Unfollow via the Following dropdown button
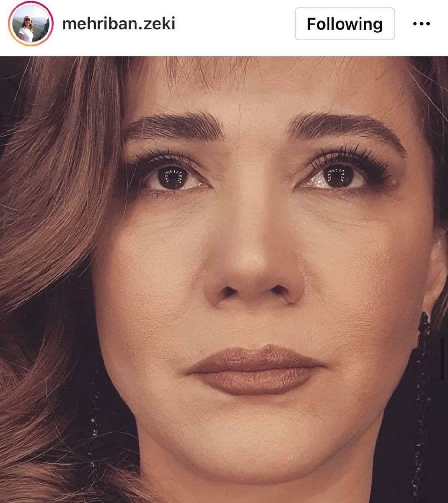 (344, 24)
